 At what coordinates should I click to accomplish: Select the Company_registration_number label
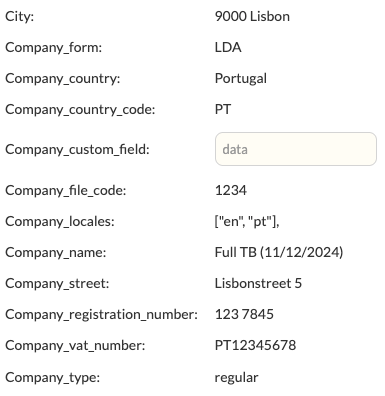[102, 315]
